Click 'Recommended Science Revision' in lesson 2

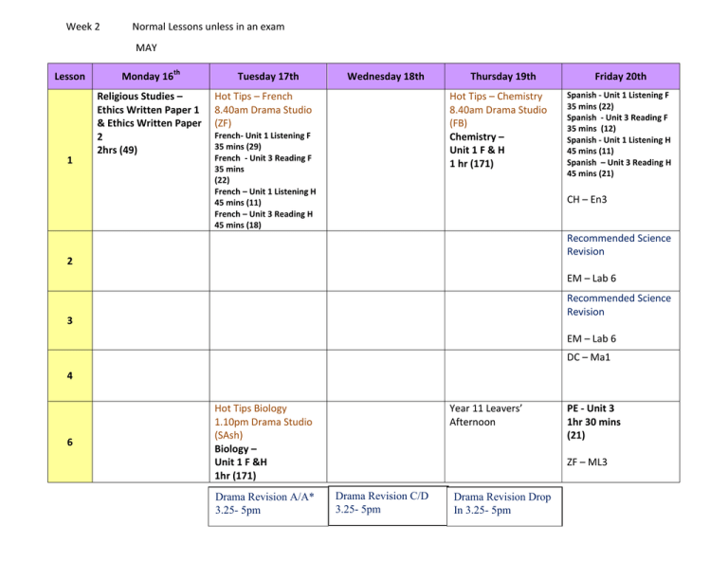click(619, 245)
